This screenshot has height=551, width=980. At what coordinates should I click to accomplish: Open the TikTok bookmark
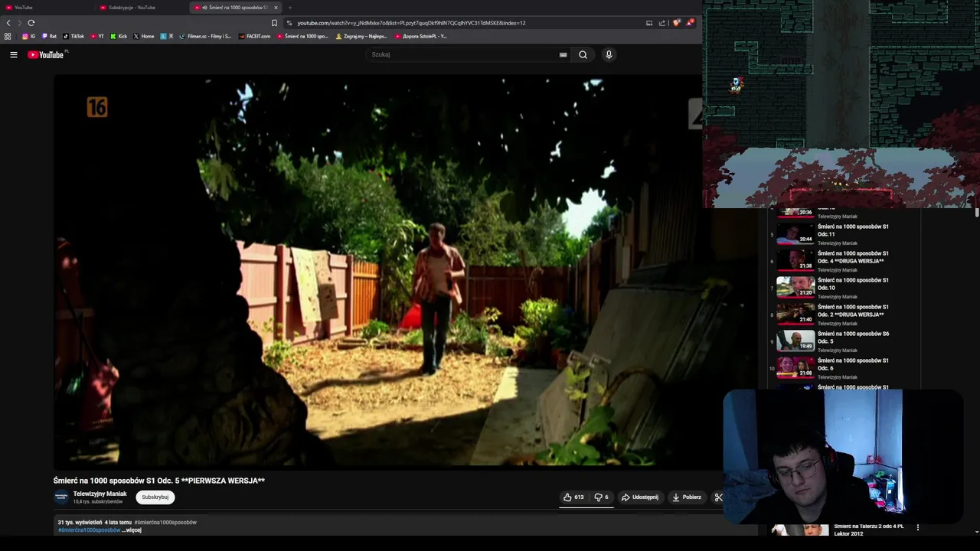(73, 36)
